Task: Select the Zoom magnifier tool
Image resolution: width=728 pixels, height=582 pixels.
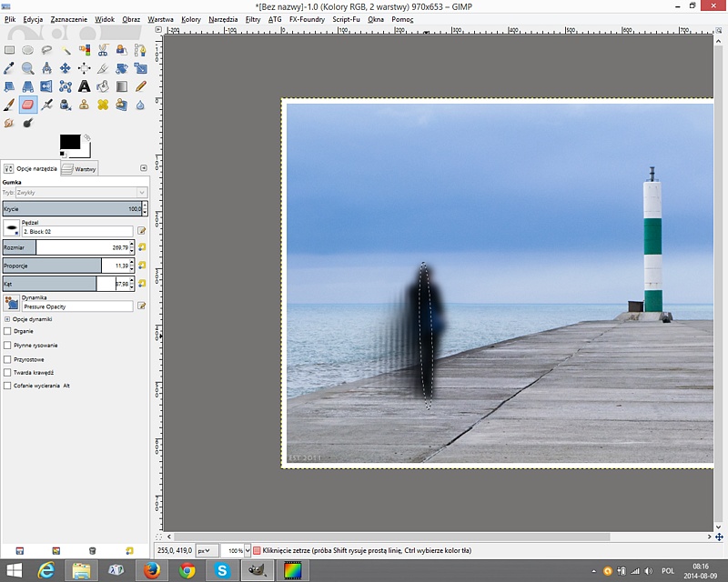Action: click(28, 68)
